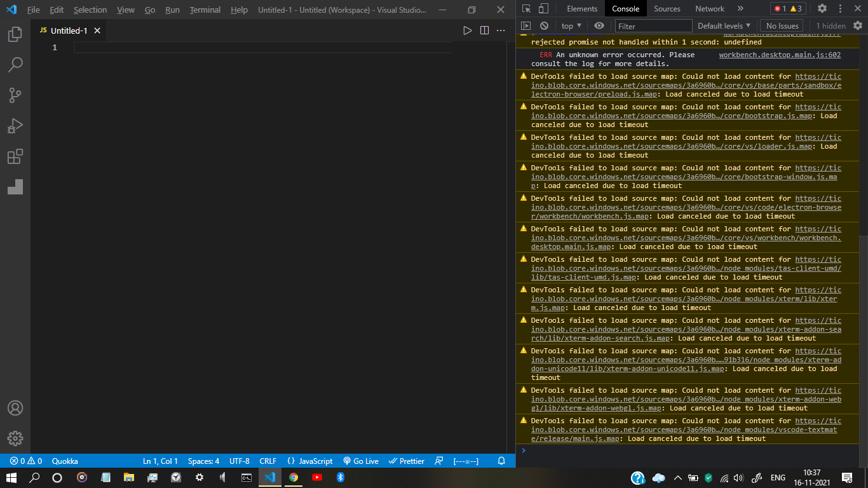Open the Extensions view
868x488 pixels.
pos(15,156)
